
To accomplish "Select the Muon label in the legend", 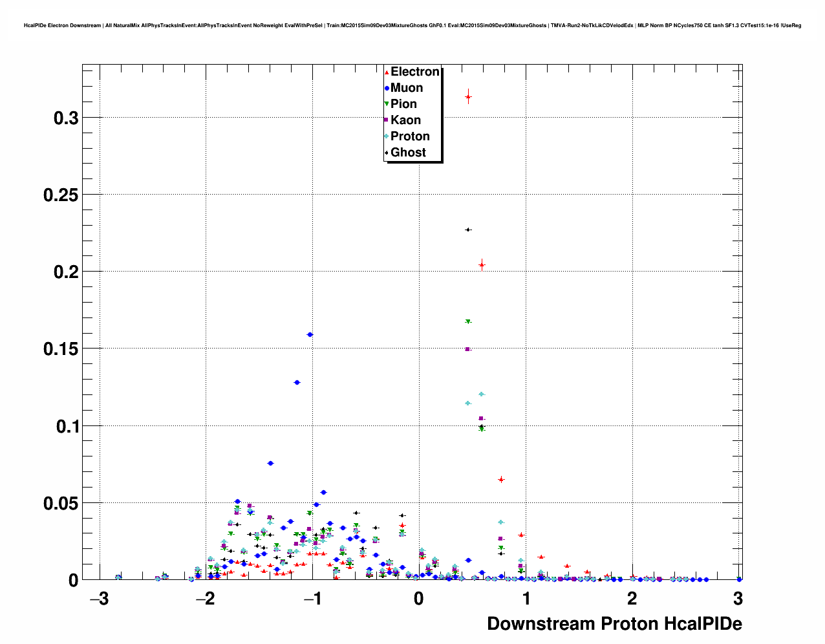I will (x=407, y=88).
